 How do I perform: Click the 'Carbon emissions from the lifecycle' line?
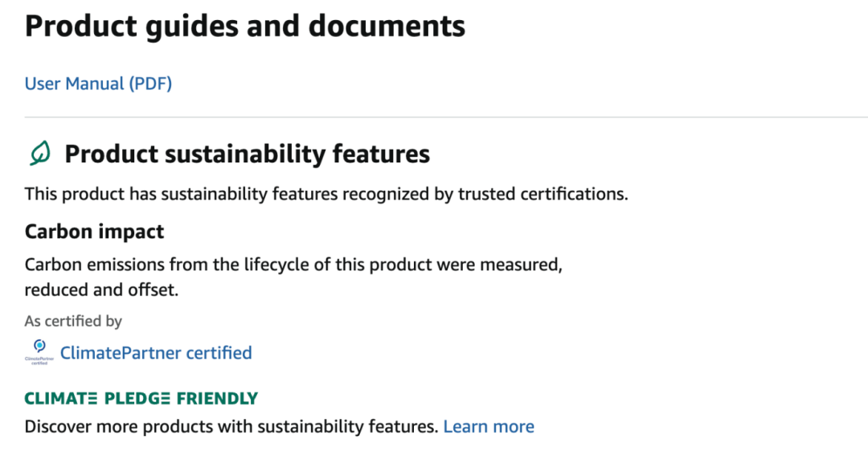click(293, 265)
